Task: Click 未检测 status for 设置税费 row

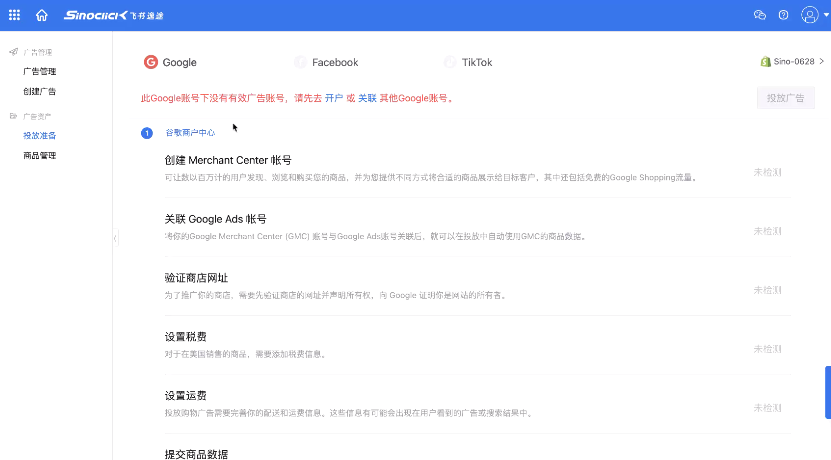Action: (x=767, y=349)
